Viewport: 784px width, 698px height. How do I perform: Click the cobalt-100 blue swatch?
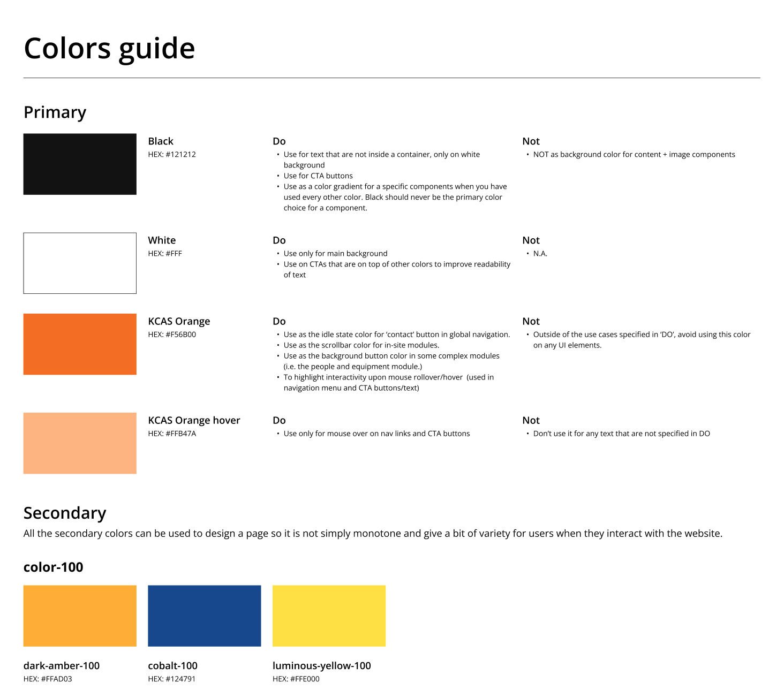tap(205, 616)
